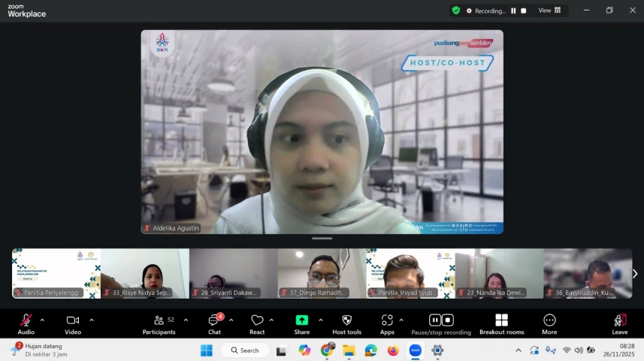Select 36_Basyiruddin_Ku... video thumbnail
The image size is (644, 361).
[x=588, y=274]
